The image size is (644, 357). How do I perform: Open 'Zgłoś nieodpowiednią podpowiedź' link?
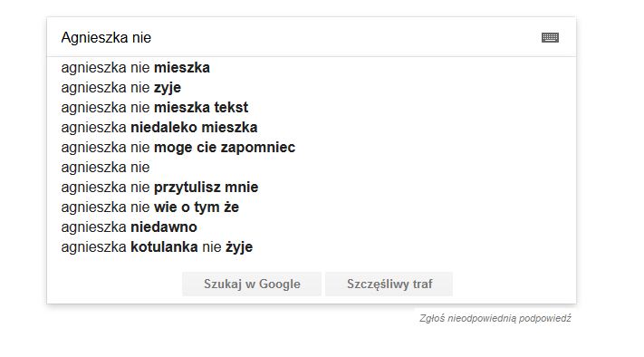click(x=495, y=318)
